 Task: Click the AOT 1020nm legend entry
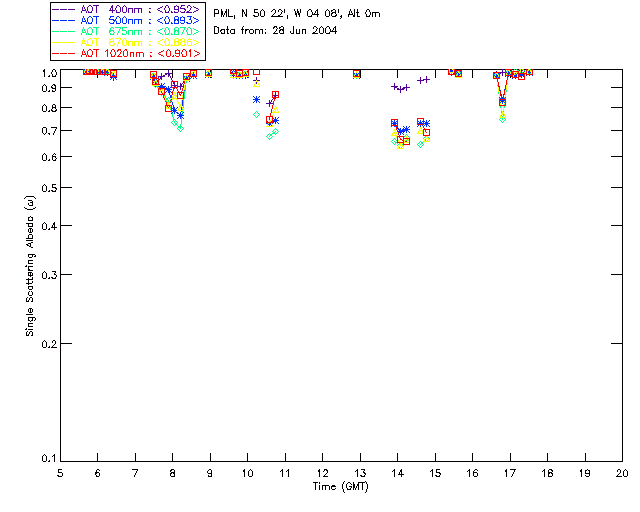pos(126,53)
